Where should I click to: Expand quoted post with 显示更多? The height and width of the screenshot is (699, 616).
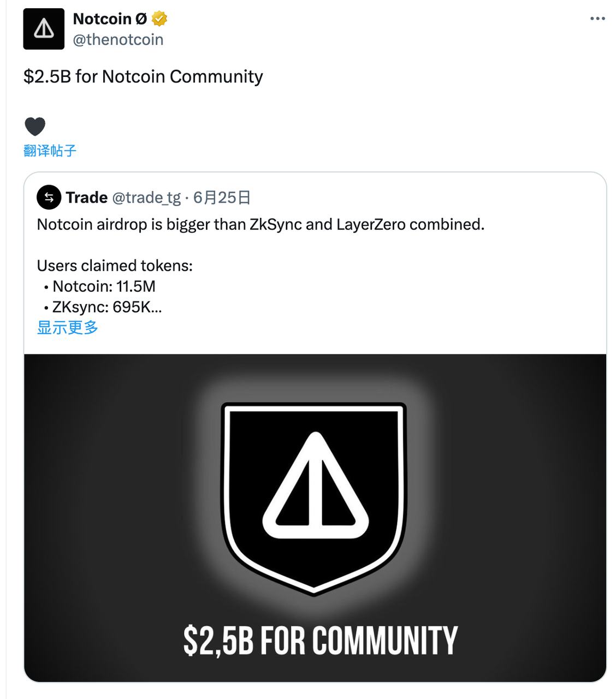[x=67, y=328]
